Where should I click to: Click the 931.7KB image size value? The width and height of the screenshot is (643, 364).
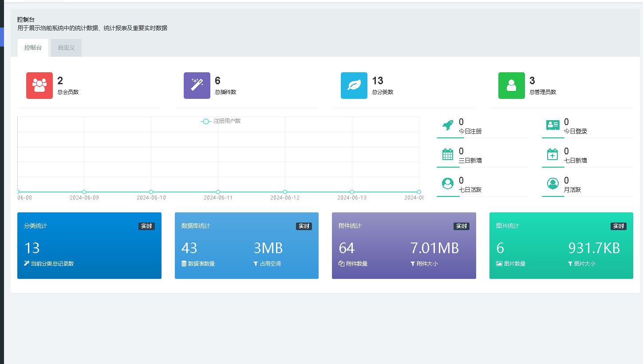[594, 248]
